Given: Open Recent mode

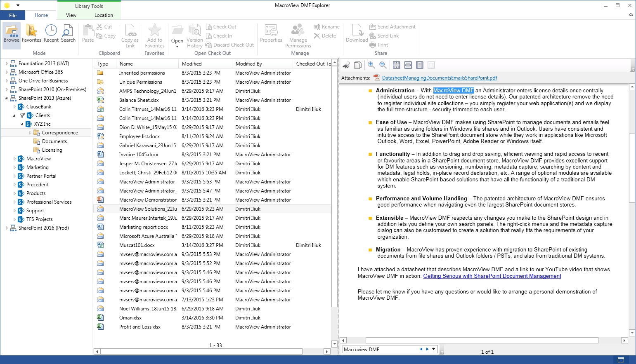Looking at the screenshot, I should click(51, 34).
